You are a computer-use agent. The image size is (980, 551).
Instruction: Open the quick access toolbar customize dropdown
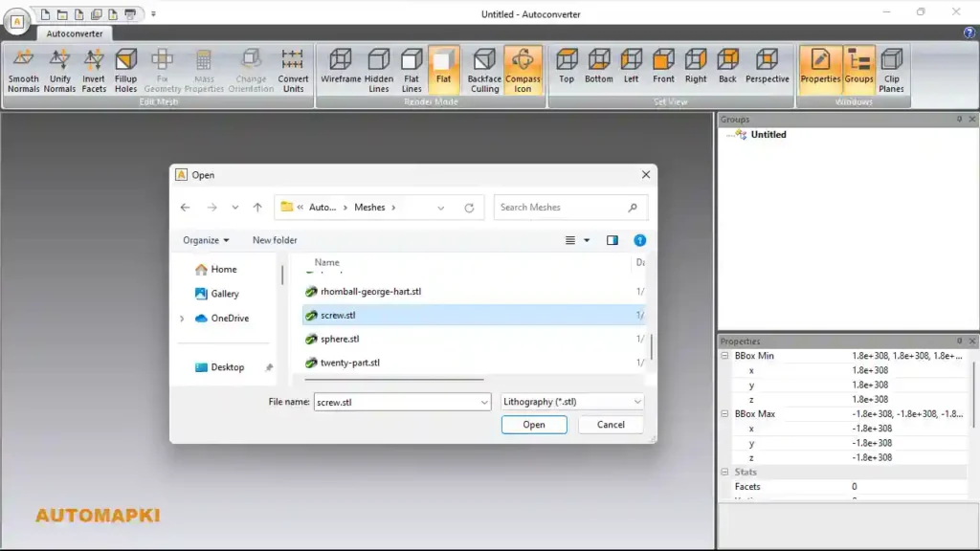coord(153,13)
